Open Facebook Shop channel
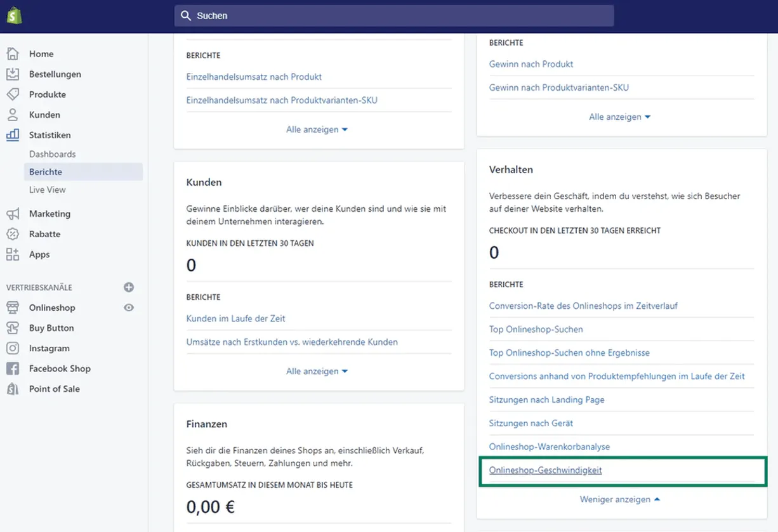This screenshot has width=778, height=532. [60, 368]
